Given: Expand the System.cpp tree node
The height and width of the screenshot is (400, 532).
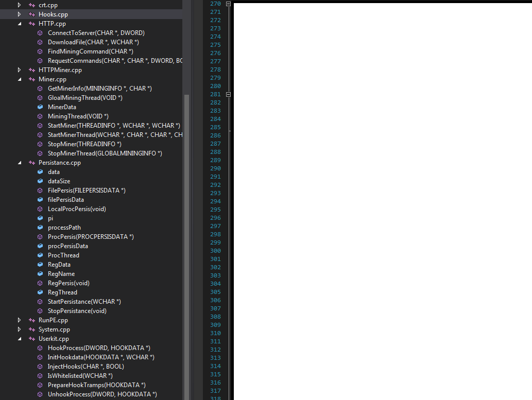Looking at the screenshot, I should pyautogui.click(x=20, y=329).
